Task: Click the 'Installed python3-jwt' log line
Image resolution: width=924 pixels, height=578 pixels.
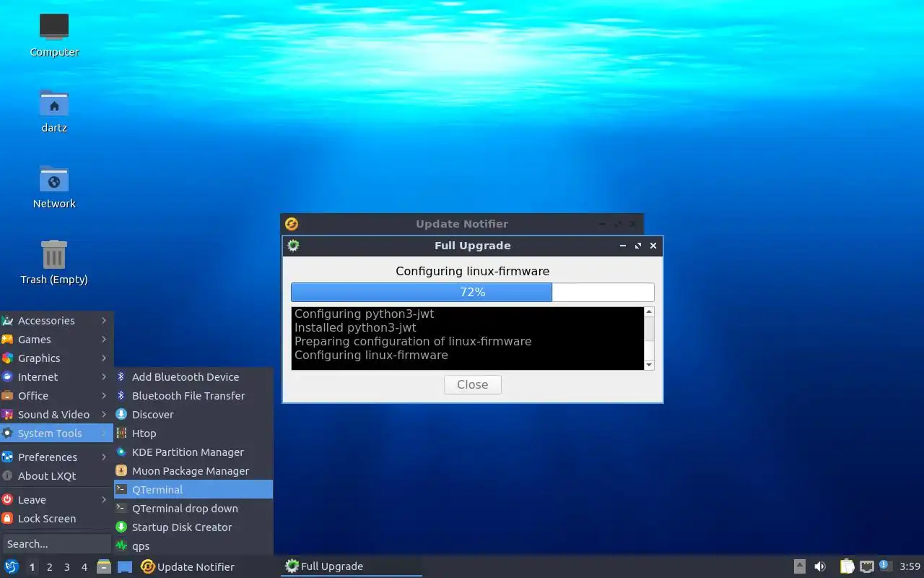Action: [x=355, y=327]
